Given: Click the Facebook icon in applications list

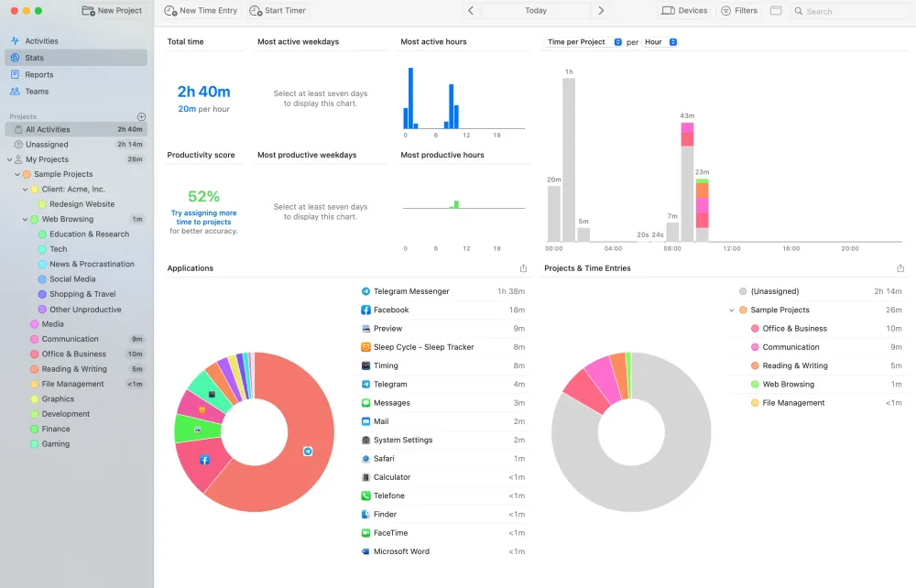Looking at the screenshot, I should (x=366, y=310).
